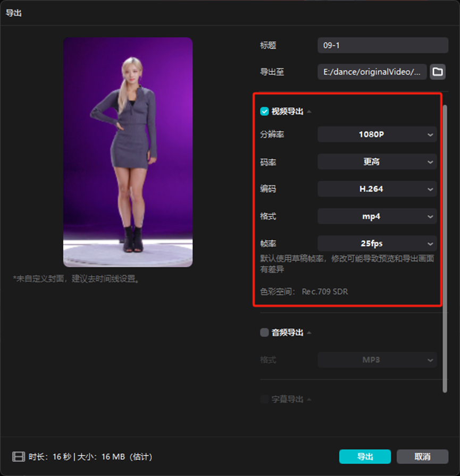Enable the 音频导出 checkbox
This screenshot has width=460, height=476.
coord(264,333)
